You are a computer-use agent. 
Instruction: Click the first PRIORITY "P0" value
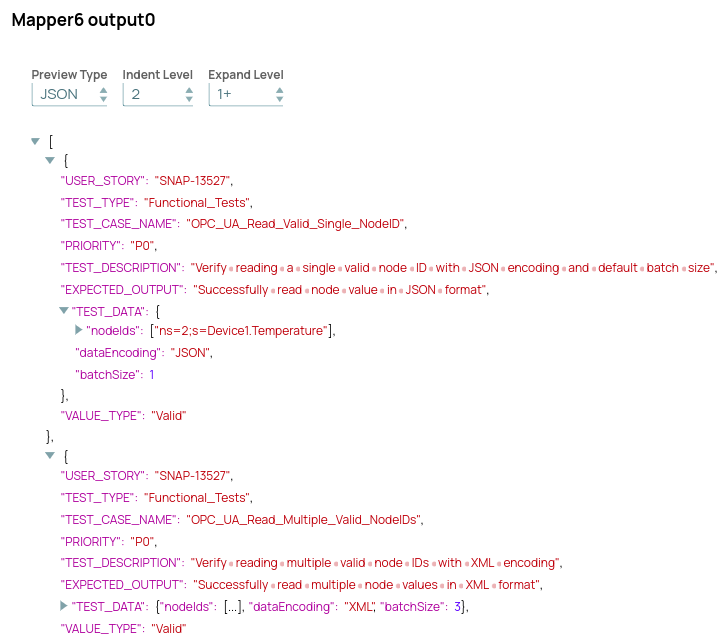143,246
